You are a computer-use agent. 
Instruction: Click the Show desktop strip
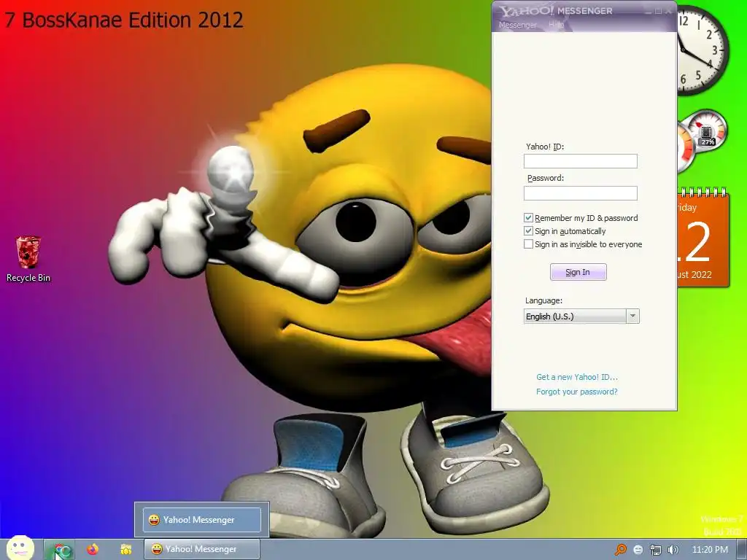[x=742, y=550]
